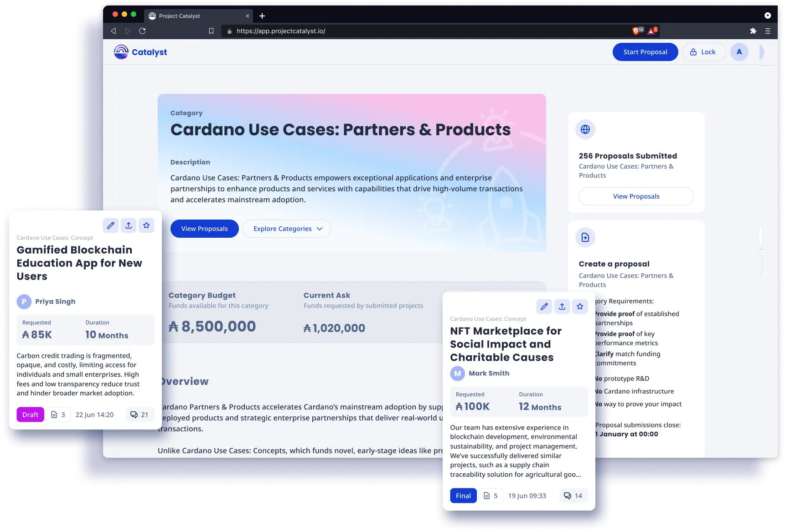Click the bookmark icon in address bar
The image size is (785, 532).
pyautogui.click(x=211, y=31)
